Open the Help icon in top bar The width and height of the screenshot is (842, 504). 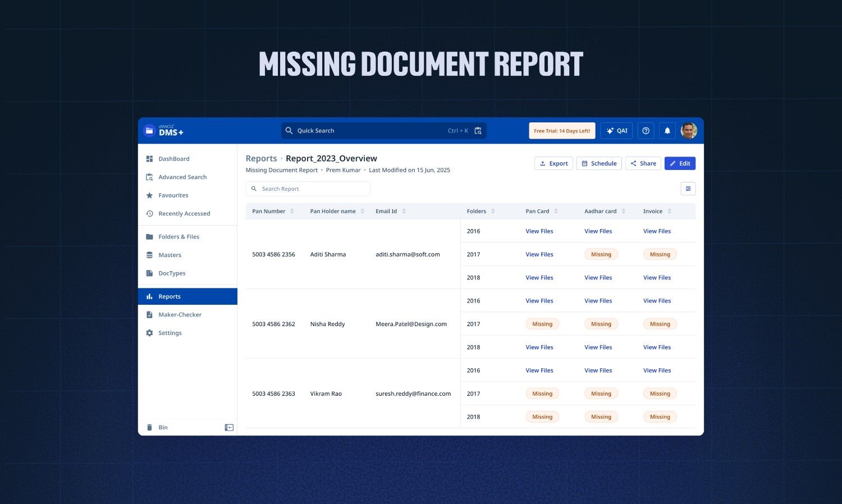tap(646, 130)
